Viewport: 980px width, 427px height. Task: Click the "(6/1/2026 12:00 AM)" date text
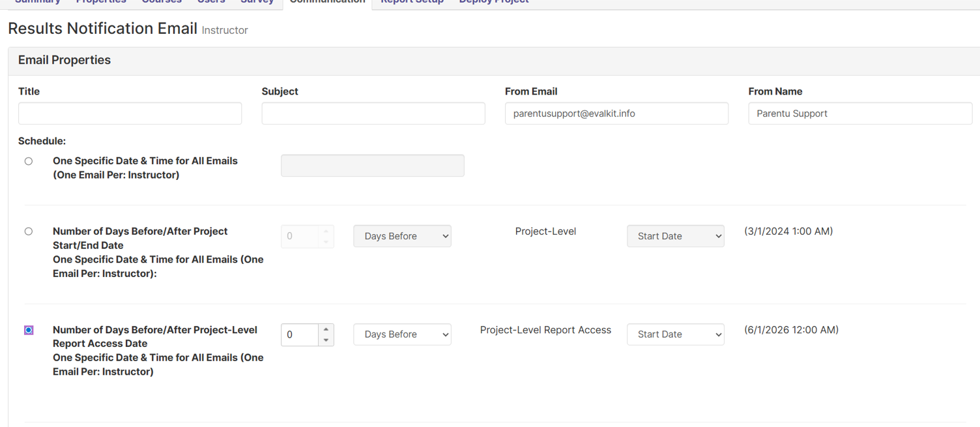click(791, 330)
